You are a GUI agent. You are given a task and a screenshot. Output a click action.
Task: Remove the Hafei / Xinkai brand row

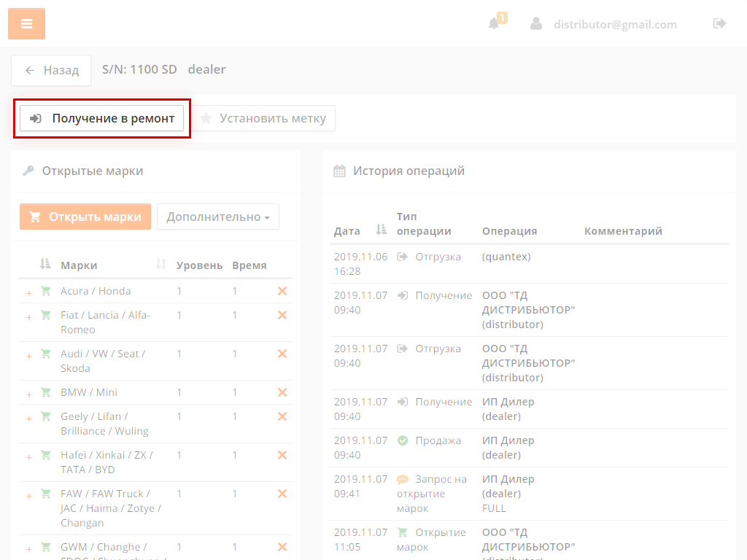pyautogui.click(x=282, y=455)
